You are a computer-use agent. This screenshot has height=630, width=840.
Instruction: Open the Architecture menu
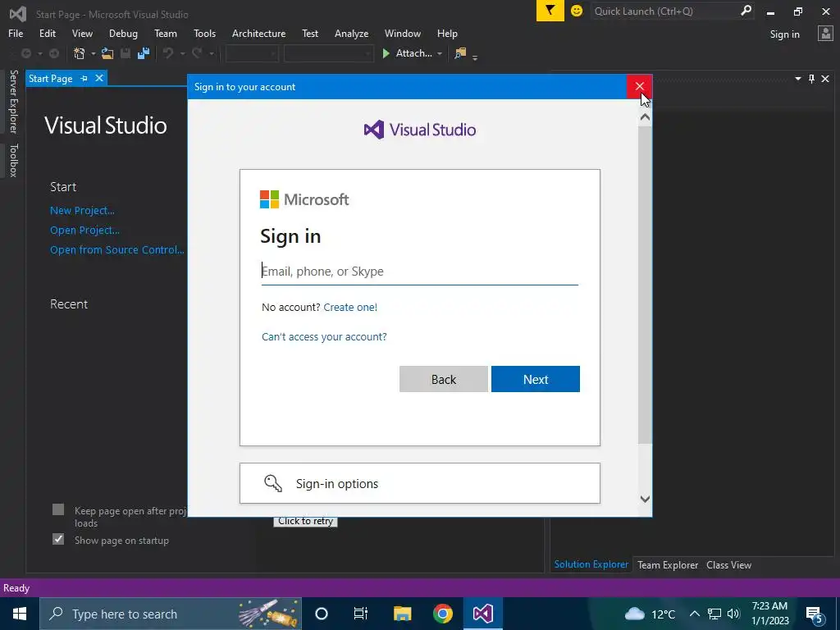[x=258, y=33]
